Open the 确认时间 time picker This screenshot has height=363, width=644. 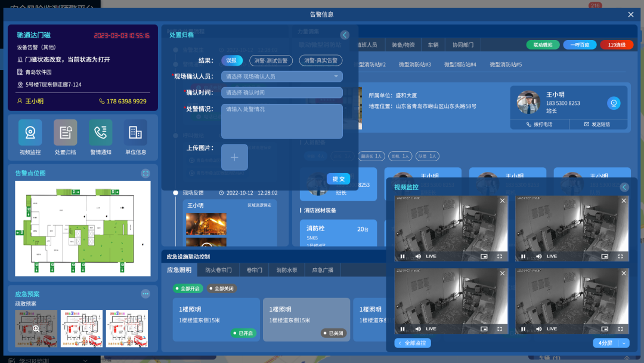281,93
